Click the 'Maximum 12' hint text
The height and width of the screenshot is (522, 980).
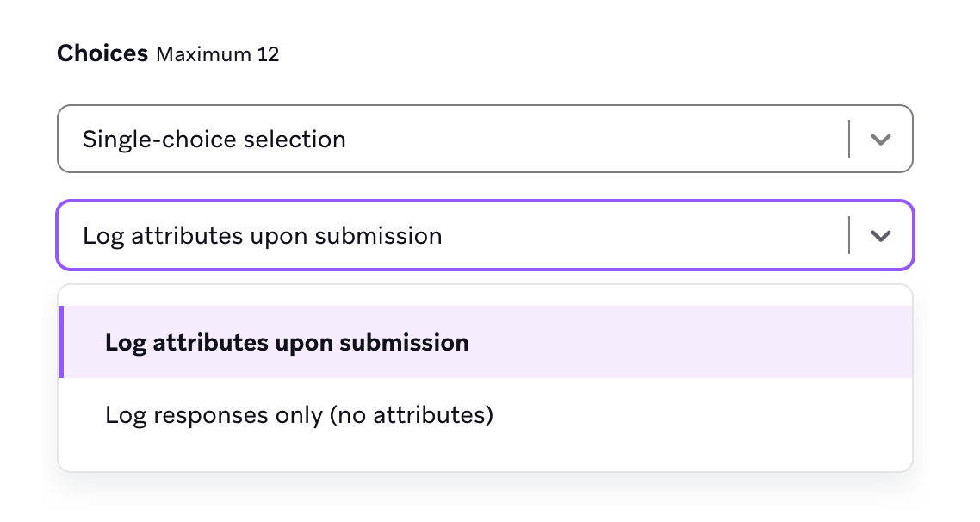pyautogui.click(x=218, y=54)
